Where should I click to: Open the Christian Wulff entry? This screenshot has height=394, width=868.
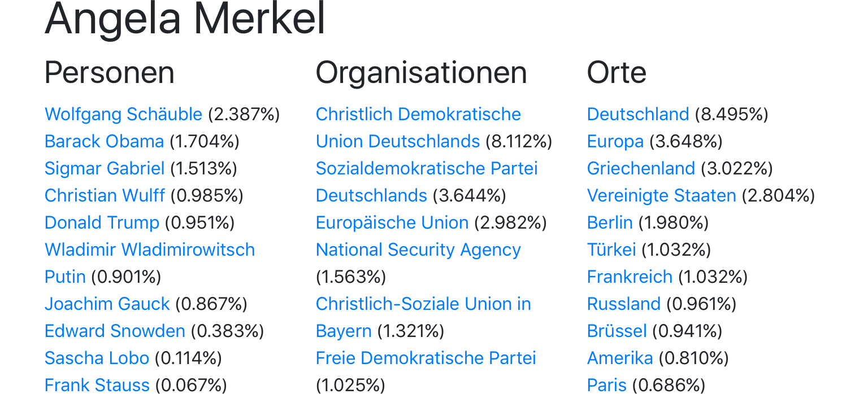tap(105, 196)
